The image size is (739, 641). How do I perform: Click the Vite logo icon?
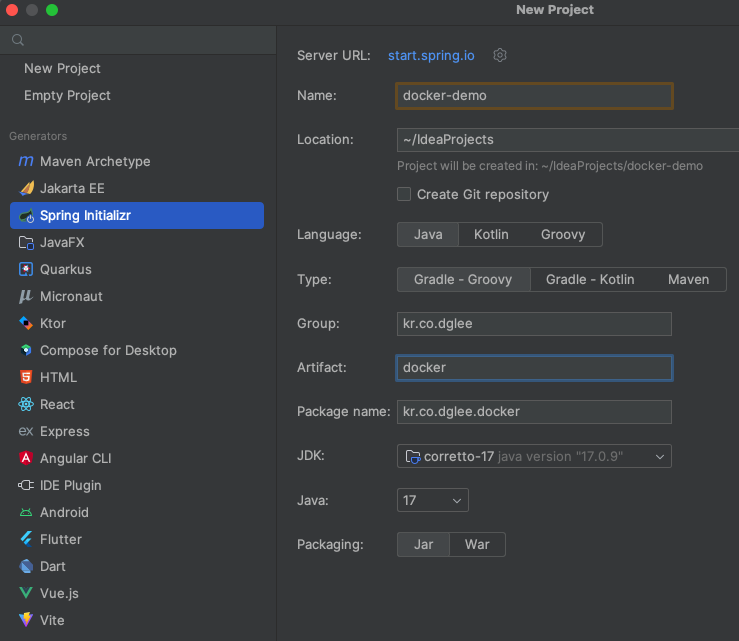(26, 620)
